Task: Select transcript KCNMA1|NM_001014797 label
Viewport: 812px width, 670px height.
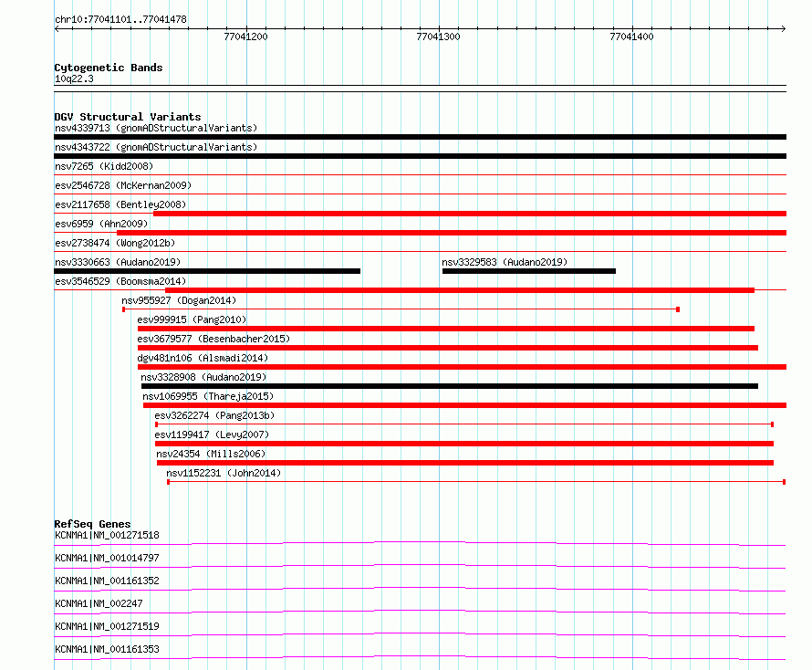Action: pyautogui.click(x=107, y=558)
